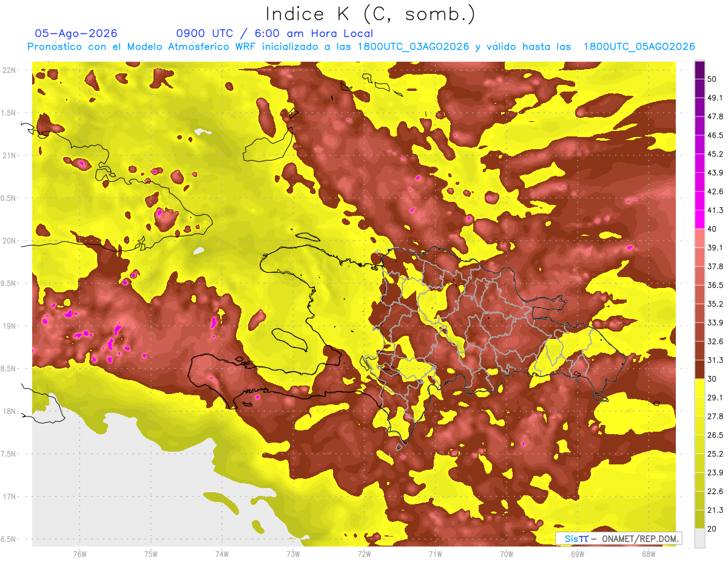The width and height of the screenshot is (728, 562).
Task: Pick the yellow swatch between 29.1 and 30
Action: click(699, 388)
